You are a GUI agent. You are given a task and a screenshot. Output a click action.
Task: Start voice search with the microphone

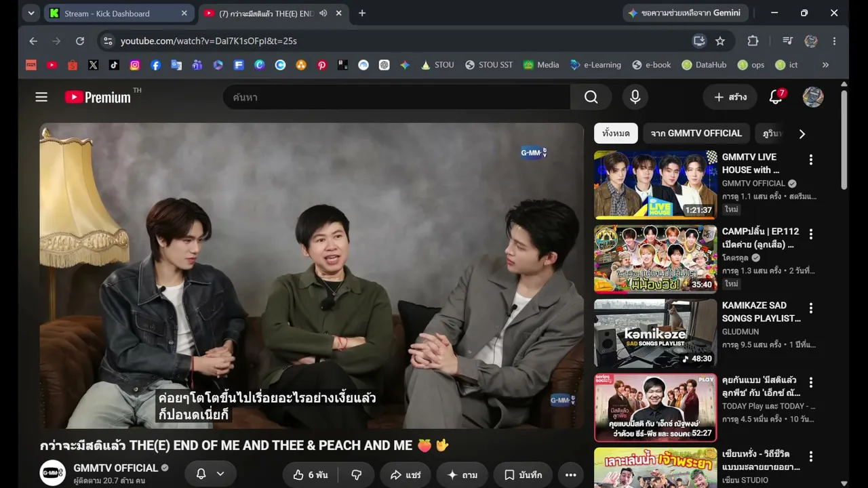point(635,97)
